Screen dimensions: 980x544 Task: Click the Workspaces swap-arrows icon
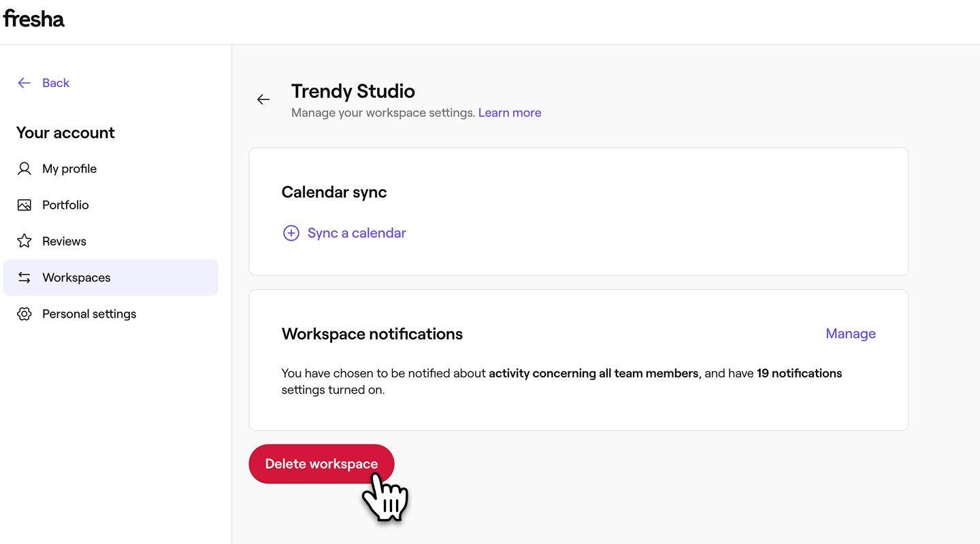coord(24,277)
